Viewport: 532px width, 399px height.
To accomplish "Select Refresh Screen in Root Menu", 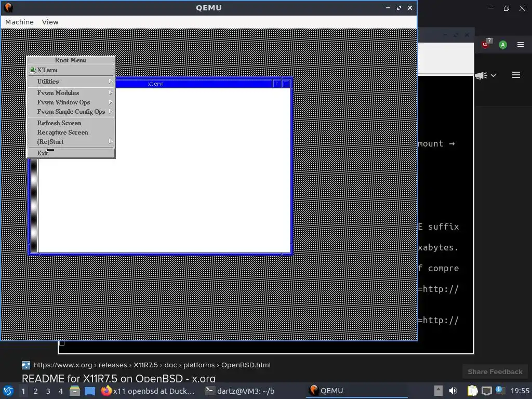I will coord(71,123).
